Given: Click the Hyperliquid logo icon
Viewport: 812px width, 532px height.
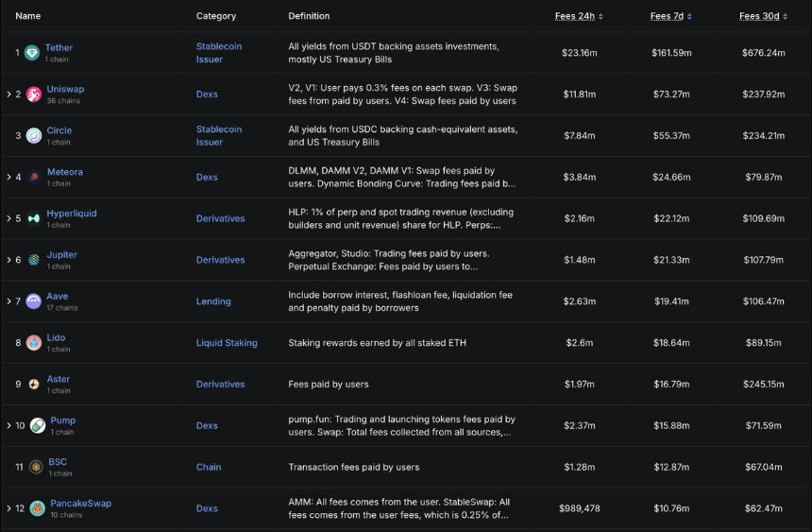Looking at the screenshot, I should [x=34, y=218].
